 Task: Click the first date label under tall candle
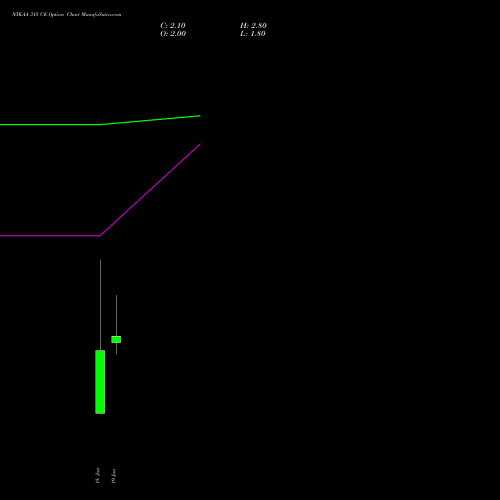point(97,475)
